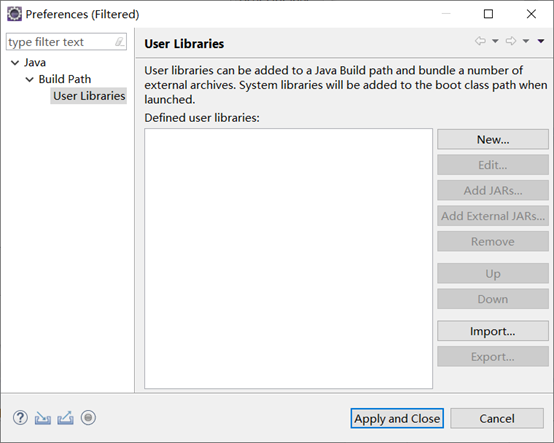Image resolution: width=554 pixels, height=443 pixels.
Task: Click the Import... button
Action: (x=493, y=331)
